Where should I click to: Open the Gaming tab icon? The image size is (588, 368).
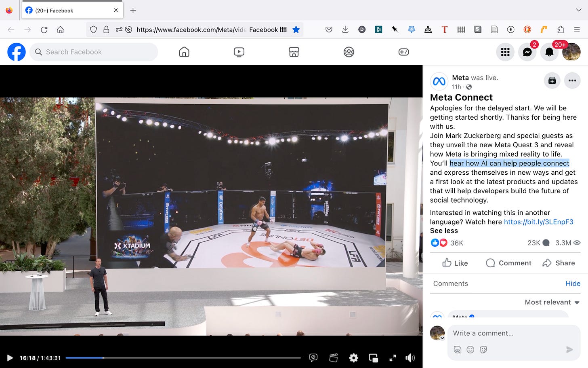(404, 52)
